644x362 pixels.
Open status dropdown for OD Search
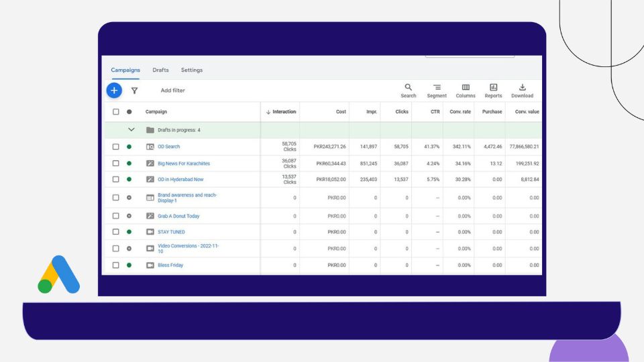point(129,147)
